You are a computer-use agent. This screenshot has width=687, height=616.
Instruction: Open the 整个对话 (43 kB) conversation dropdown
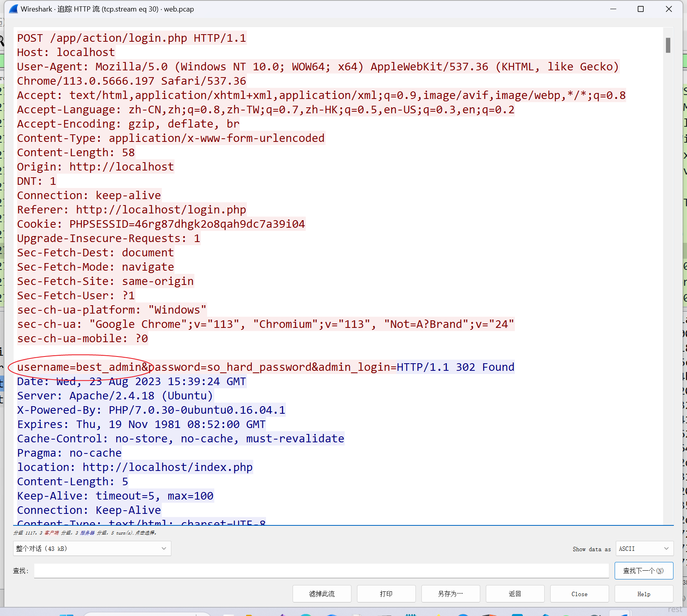click(92, 548)
